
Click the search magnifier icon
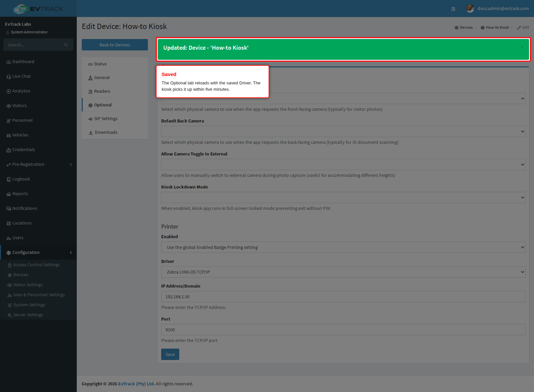(66, 45)
